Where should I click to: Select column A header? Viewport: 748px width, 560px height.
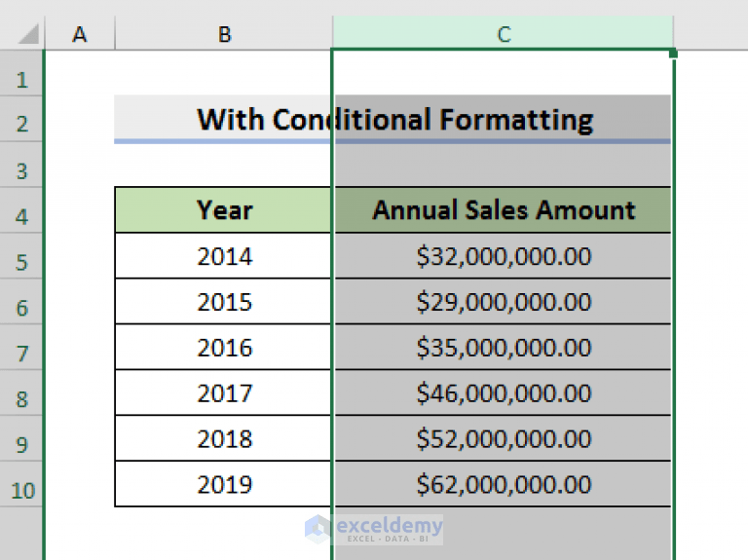coord(80,33)
